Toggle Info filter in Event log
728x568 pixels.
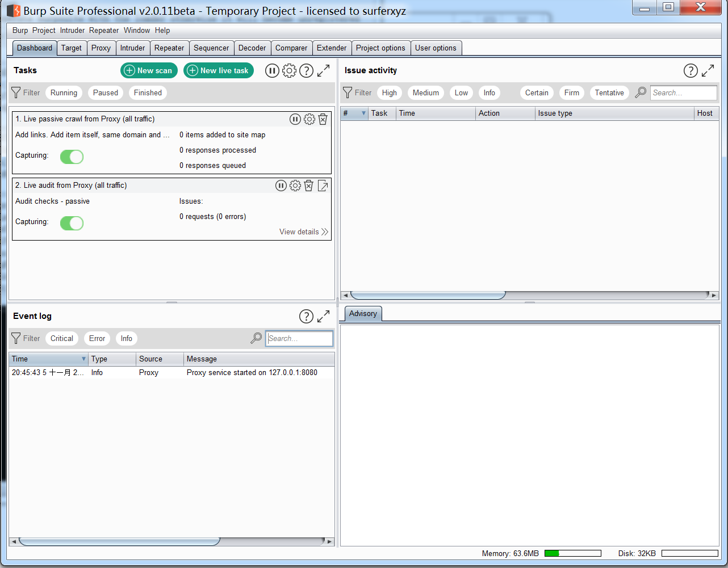(x=127, y=338)
